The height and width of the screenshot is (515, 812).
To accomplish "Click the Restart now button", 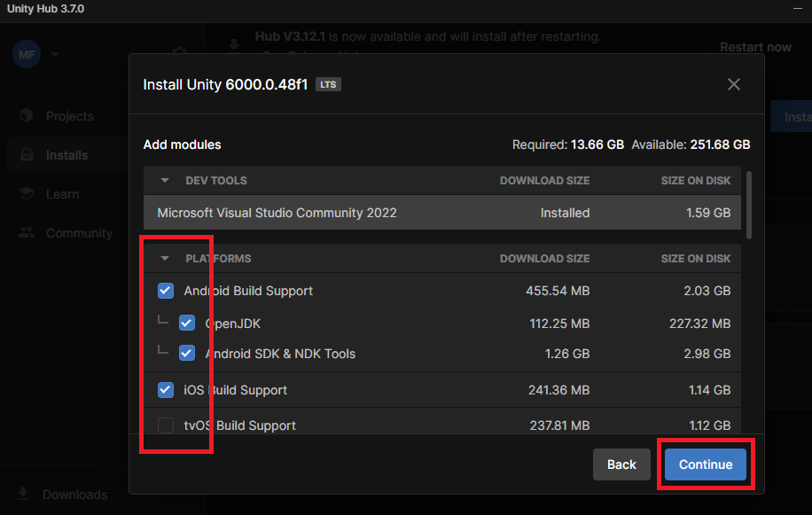I will (755, 47).
